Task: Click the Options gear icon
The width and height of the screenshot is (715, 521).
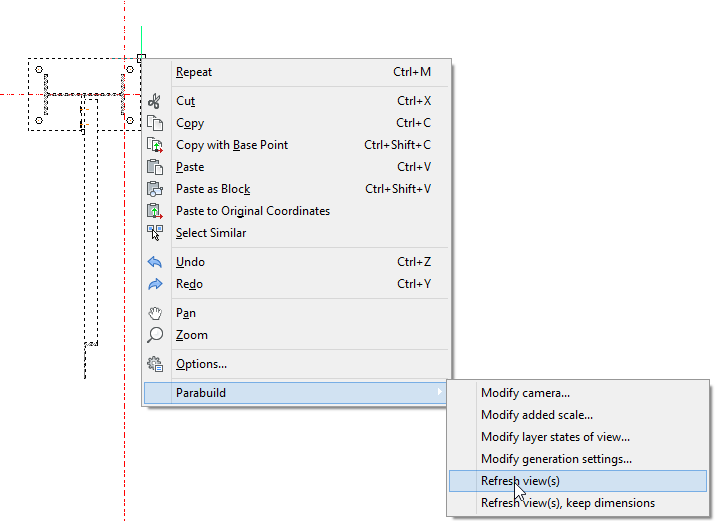Action: [x=155, y=364]
